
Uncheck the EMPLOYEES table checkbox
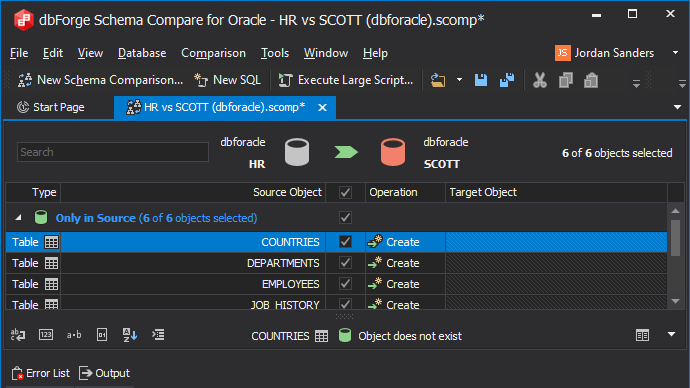[345, 284]
